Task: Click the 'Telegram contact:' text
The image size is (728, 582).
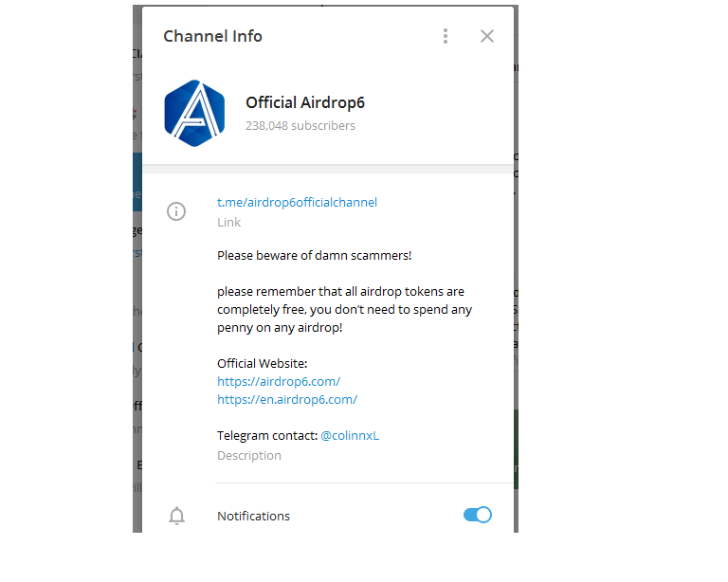Action: (267, 436)
